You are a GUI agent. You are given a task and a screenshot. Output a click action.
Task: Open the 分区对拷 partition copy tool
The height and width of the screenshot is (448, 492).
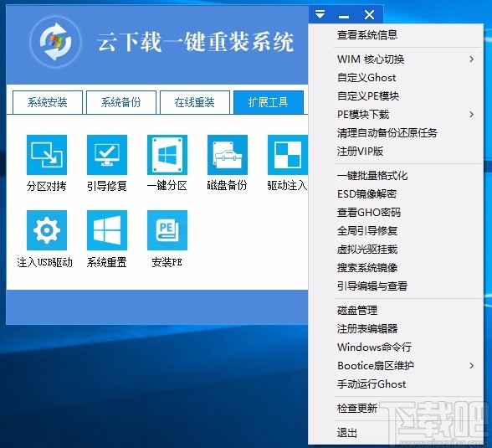pos(47,155)
